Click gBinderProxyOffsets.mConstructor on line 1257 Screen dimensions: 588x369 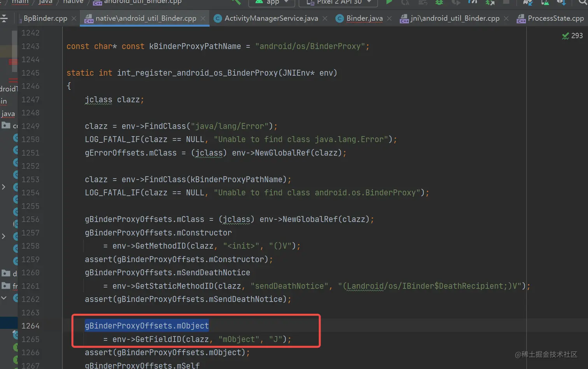(158, 233)
